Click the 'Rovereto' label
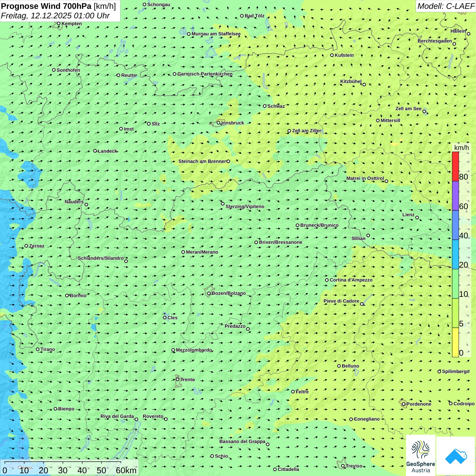This screenshot has height=476, width=476. (153, 416)
